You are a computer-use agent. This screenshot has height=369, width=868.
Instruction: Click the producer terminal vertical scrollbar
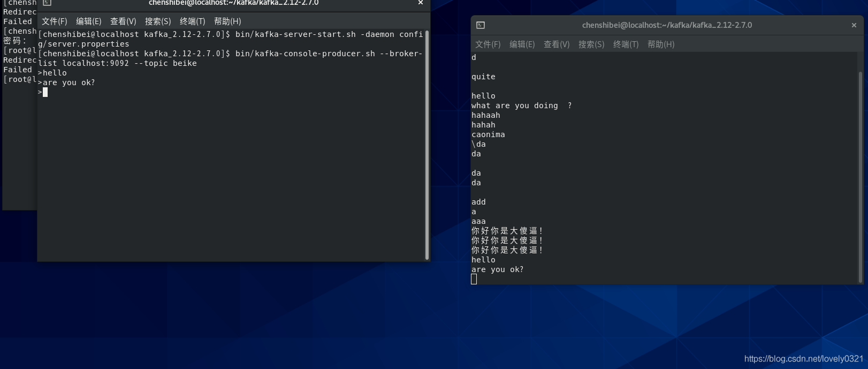click(427, 145)
